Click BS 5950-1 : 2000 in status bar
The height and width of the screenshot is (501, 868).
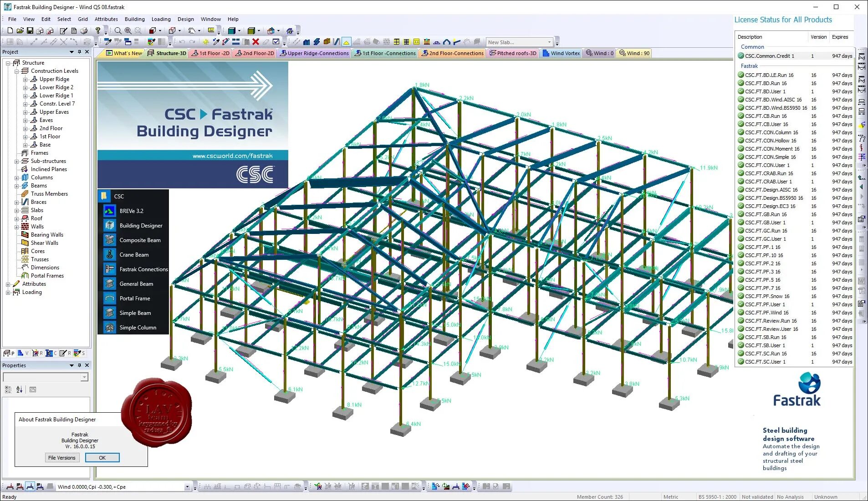717,497
